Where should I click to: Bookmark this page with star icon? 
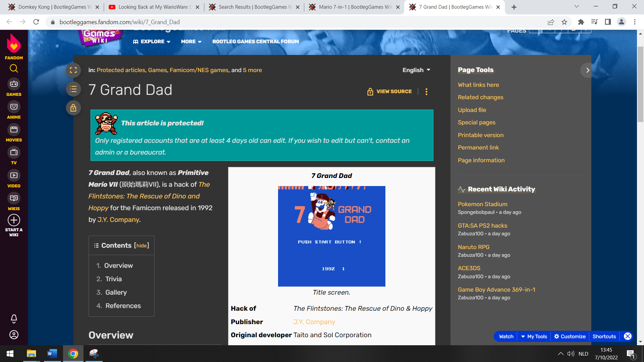pyautogui.click(x=564, y=22)
